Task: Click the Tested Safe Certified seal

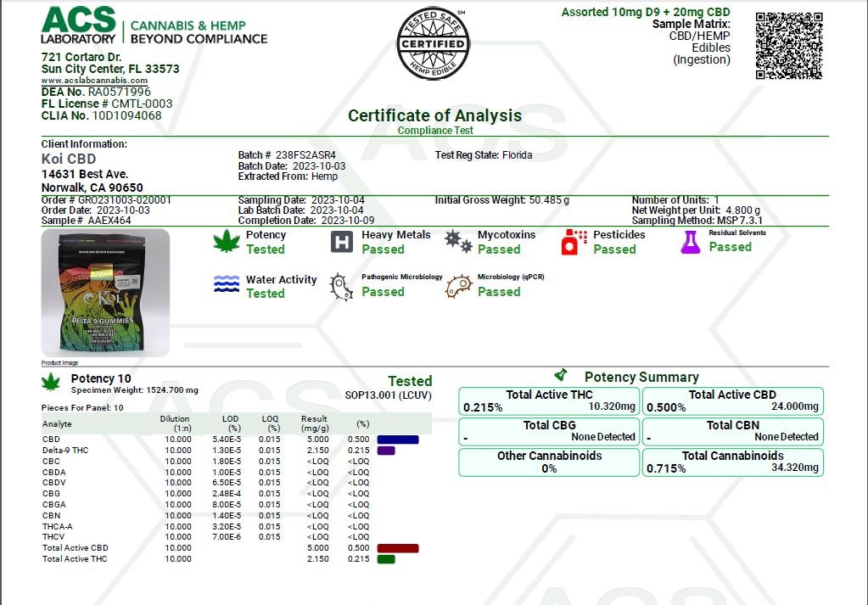Action: pos(433,44)
